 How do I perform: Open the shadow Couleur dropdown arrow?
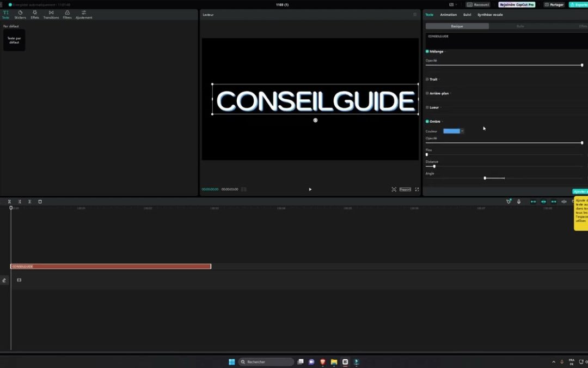[462, 131]
